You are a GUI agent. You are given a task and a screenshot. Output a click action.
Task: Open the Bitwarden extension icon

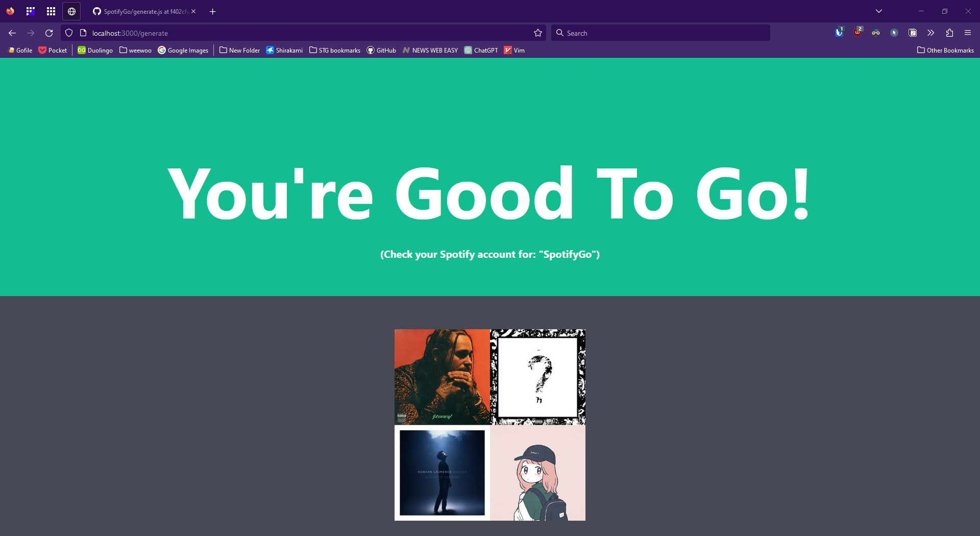(x=839, y=33)
